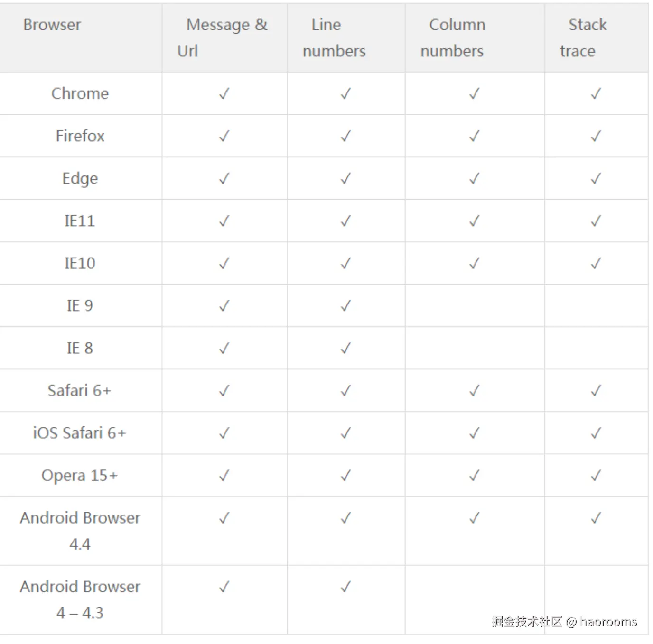This screenshot has width=653, height=644.
Task: Click the Chrome row label
Action: pos(80,93)
